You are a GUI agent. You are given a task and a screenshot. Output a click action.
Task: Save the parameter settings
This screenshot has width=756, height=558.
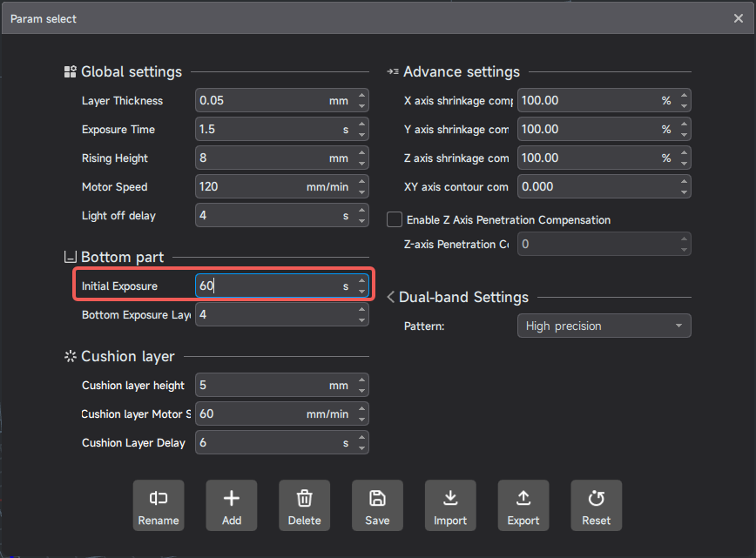click(377, 505)
